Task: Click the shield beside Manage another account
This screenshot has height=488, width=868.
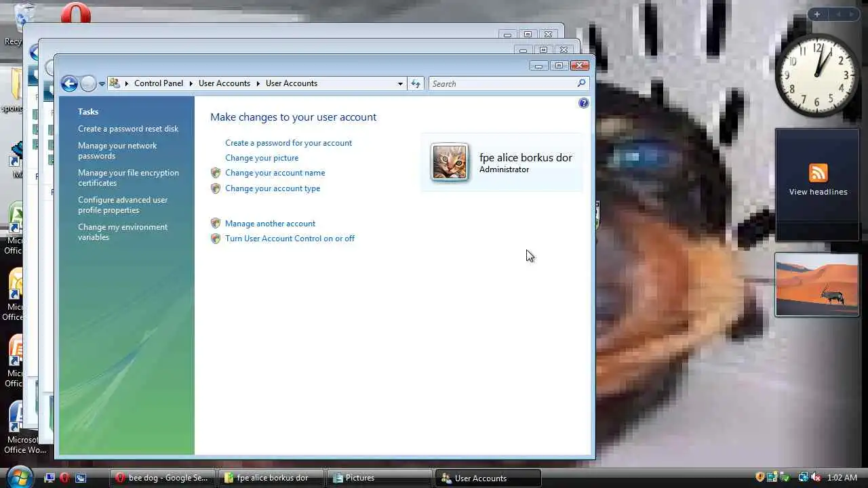Action: click(216, 223)
